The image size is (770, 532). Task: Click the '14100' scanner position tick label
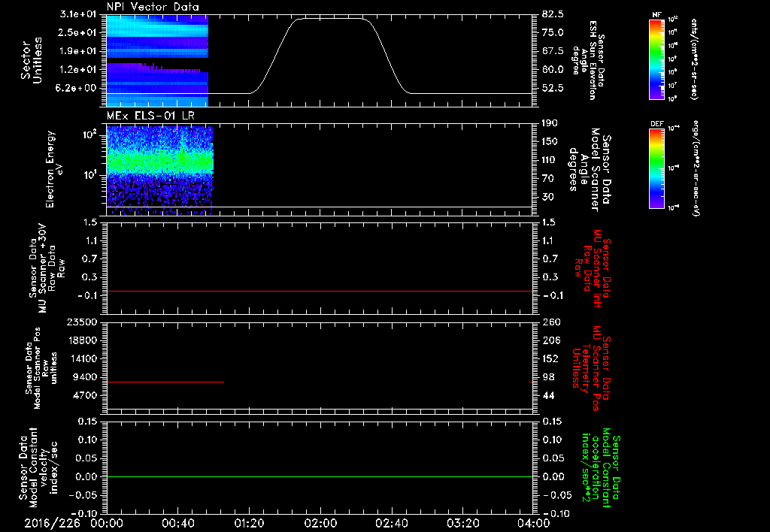81,358
